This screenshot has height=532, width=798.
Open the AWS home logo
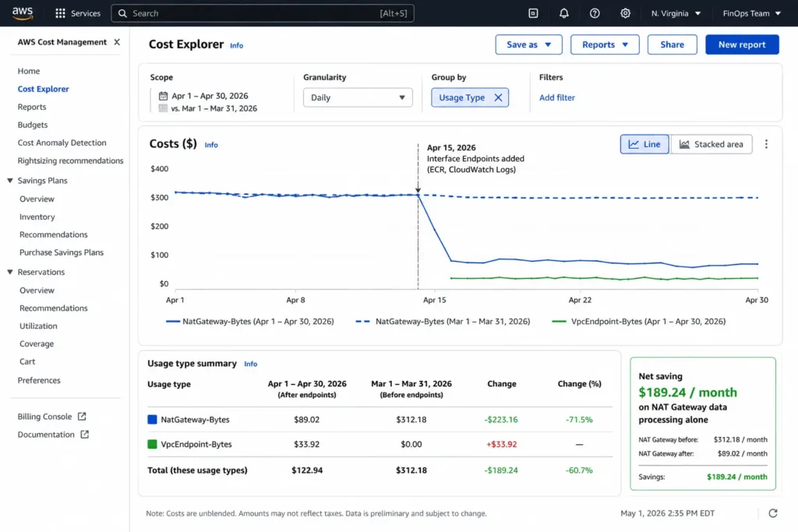click(x=23, y=13)
